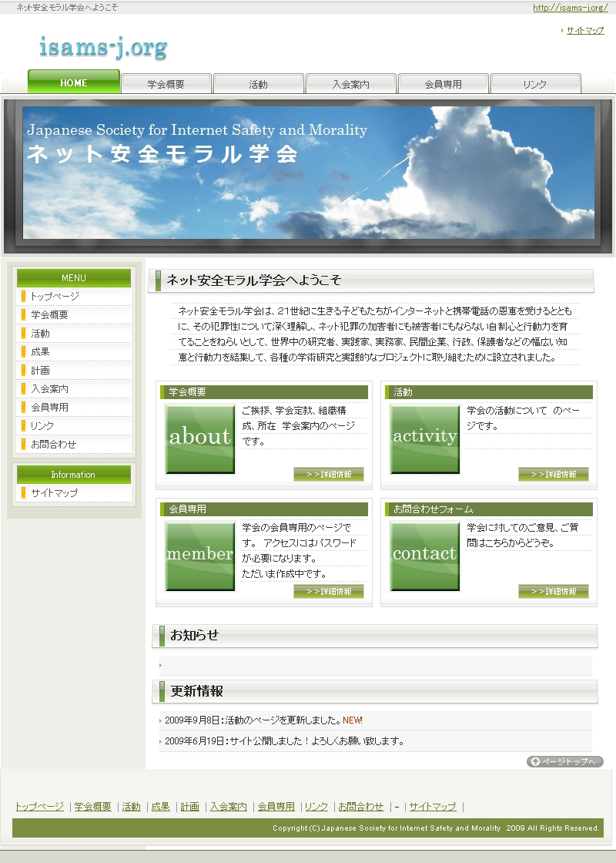The image size is (616, 863).
Task: Select the 活動 navigation tab
Action: pyautogui.click(x=259, y=84)
